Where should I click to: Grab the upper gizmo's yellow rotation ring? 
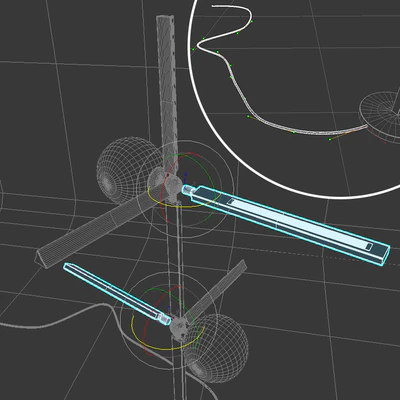157,201
